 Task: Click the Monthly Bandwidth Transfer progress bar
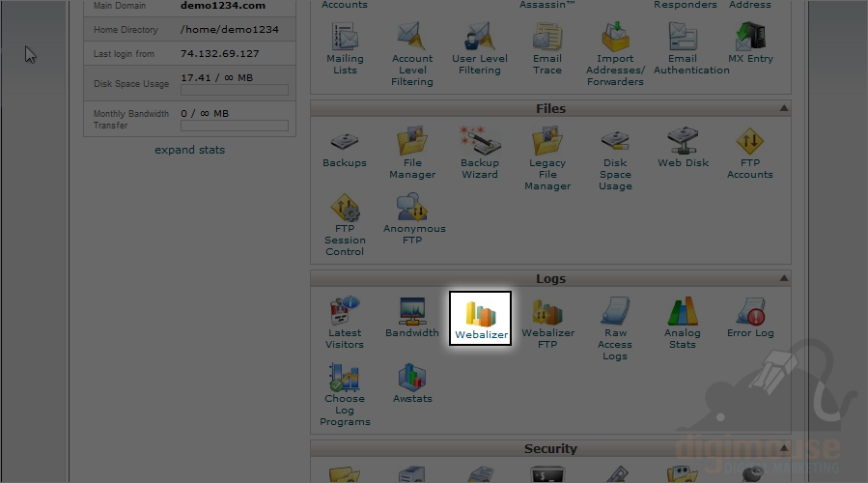click(x=235, y=126)
